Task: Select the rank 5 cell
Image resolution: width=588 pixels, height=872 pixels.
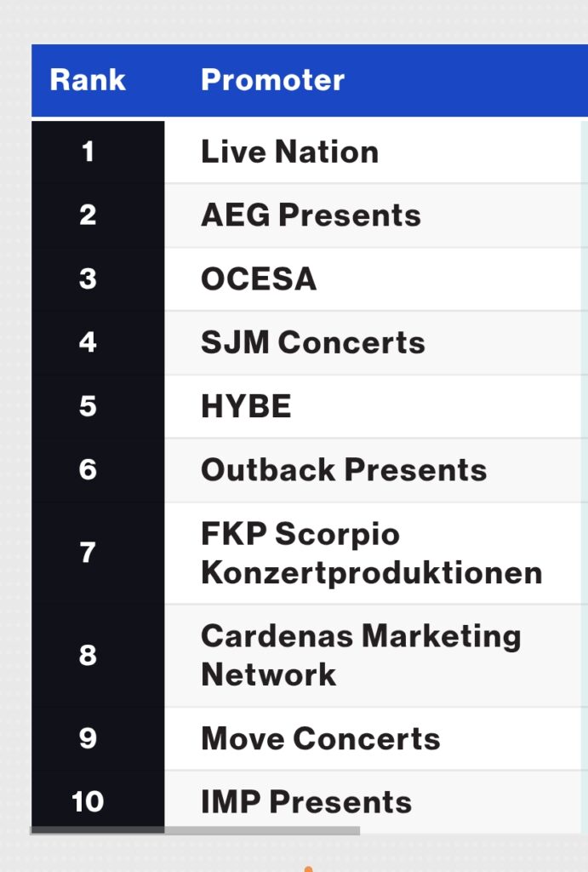Action: 88,406
